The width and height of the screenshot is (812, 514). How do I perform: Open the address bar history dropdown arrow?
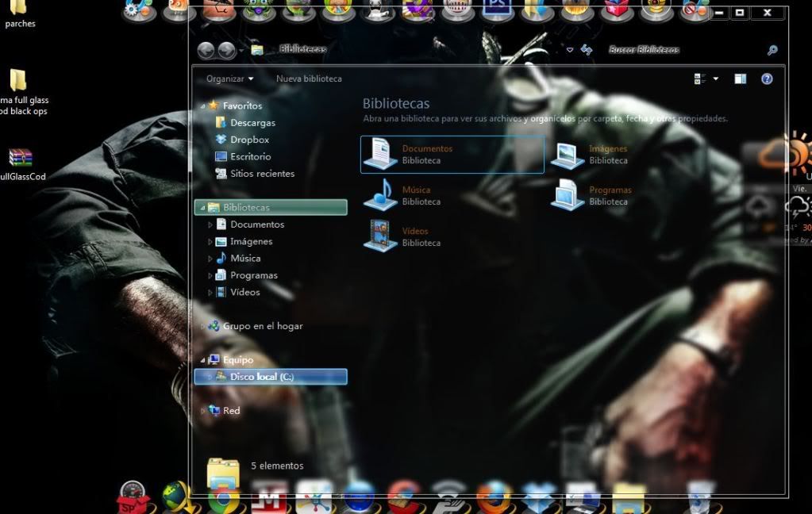pyautogui.click(x=570, y=50)
